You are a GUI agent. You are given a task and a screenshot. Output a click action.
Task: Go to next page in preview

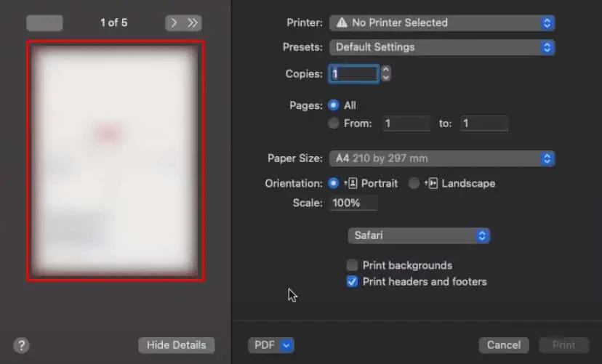click(x=174, y=23)
